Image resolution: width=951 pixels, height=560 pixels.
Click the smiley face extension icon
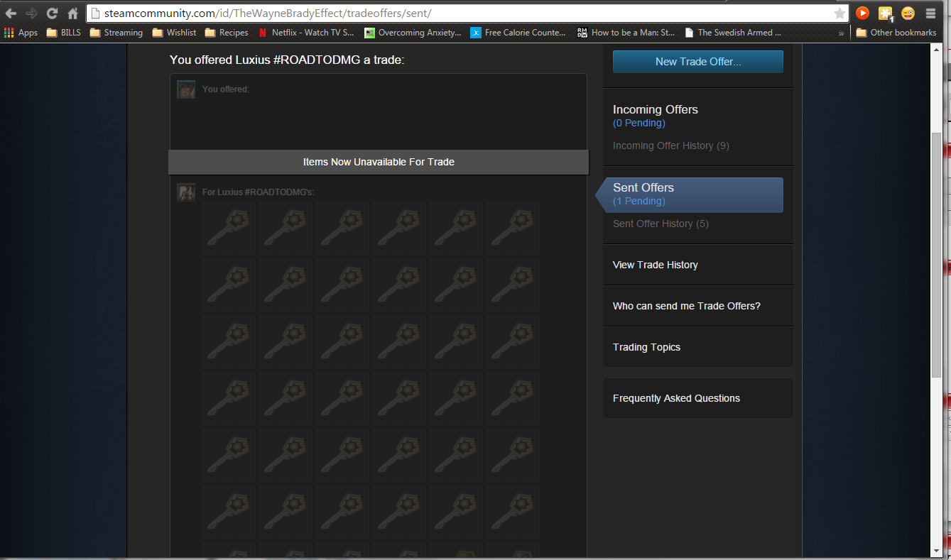click(908, 13)
